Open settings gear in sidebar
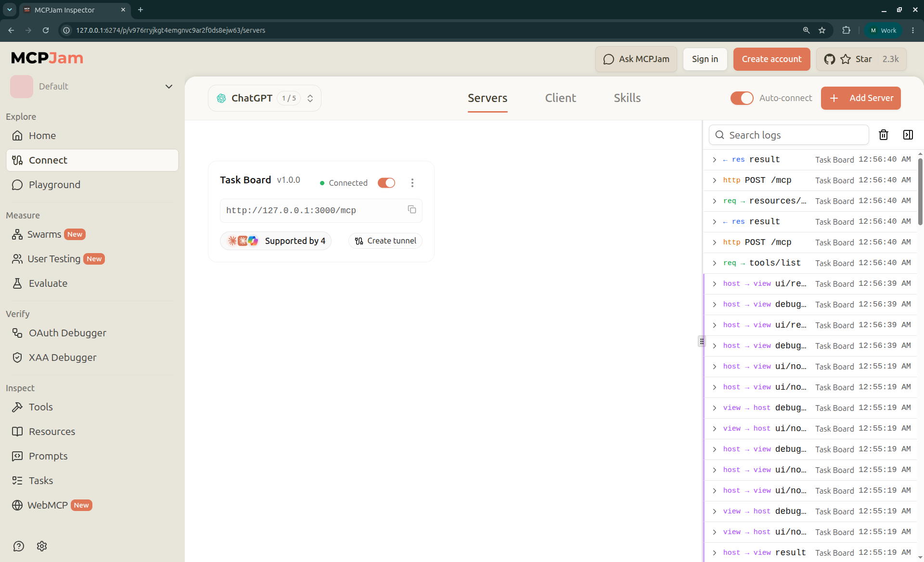 click(42, 546)
